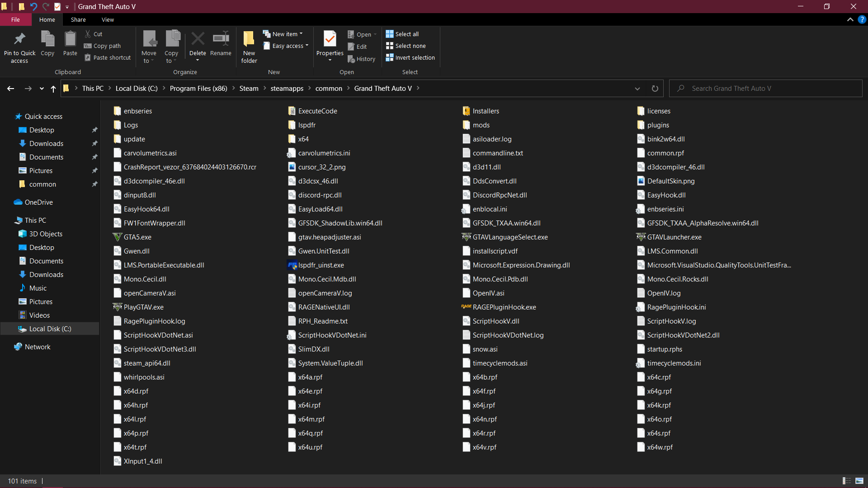
Task: Switch to details view in the status bar
Action: click(x=846, y=481)
